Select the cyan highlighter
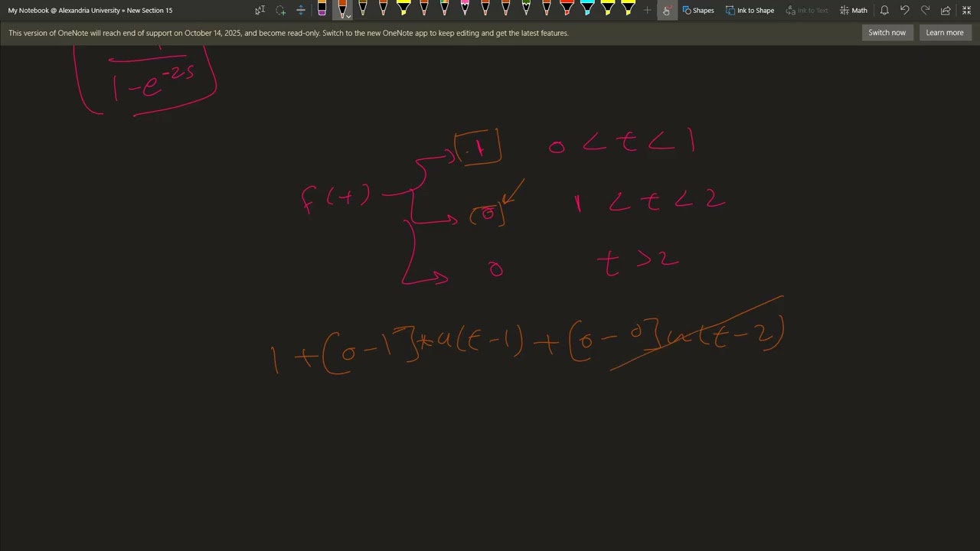This screenshot has width=980, height=551. 587,9
